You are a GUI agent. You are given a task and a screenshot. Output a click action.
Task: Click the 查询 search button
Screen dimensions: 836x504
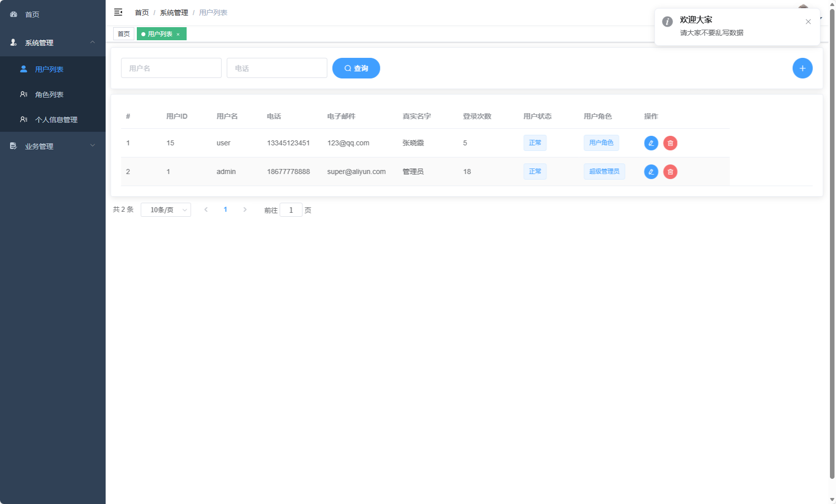356,68
